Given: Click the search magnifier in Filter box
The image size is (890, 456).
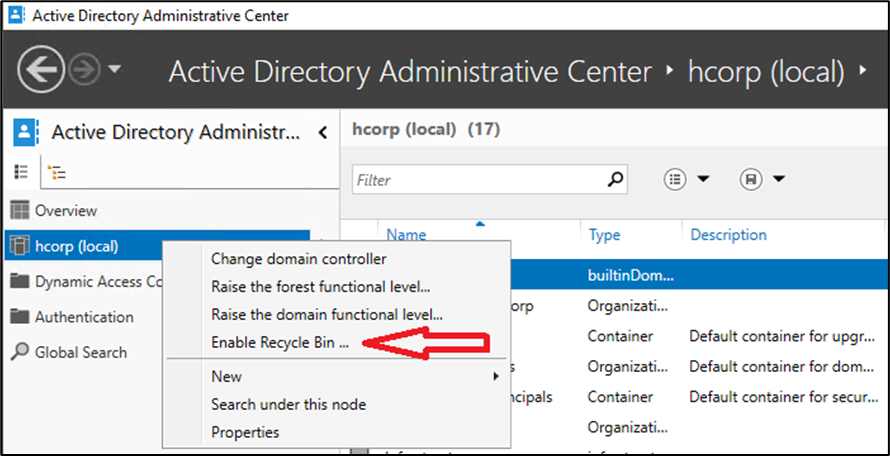Looking at the screenshot, I should [x=616, y=180].
